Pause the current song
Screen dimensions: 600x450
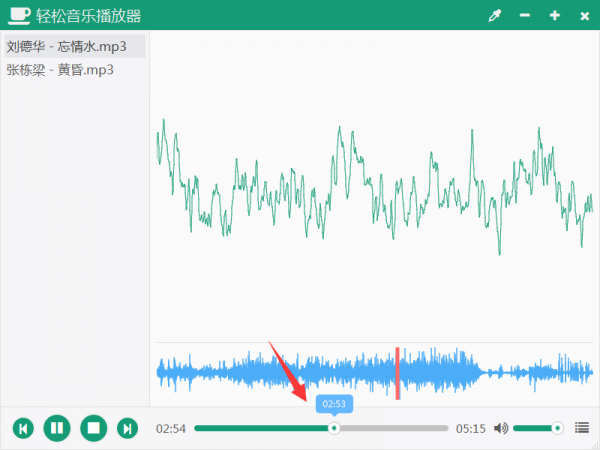(57, 428)
